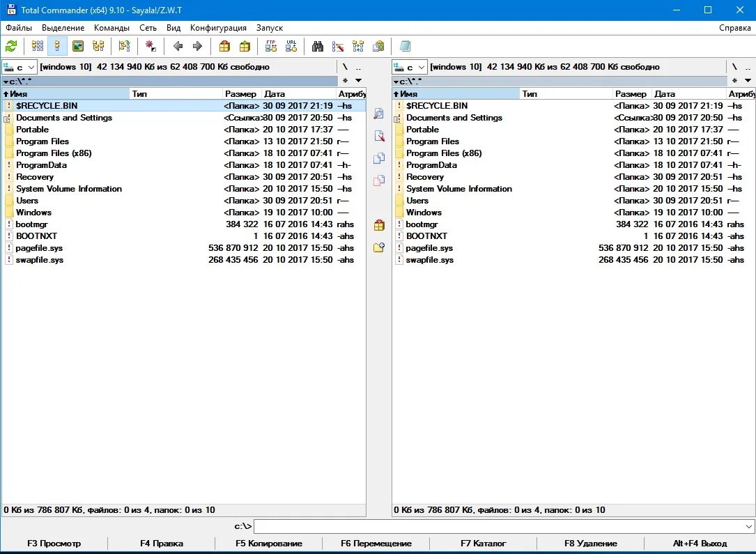This screenshot has width=756, height=554.
Task: Show the directory tree view icon
Action: pyautogui.click(x=98, y=46)
